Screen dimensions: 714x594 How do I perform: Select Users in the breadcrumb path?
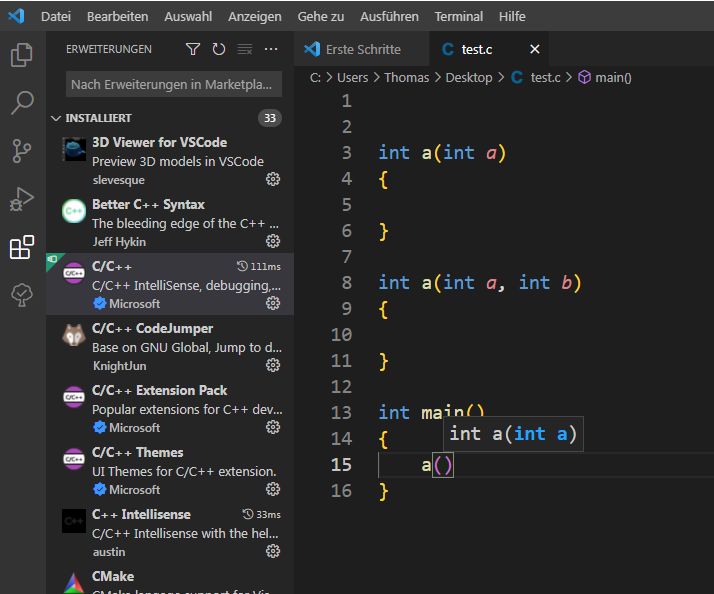352,77
